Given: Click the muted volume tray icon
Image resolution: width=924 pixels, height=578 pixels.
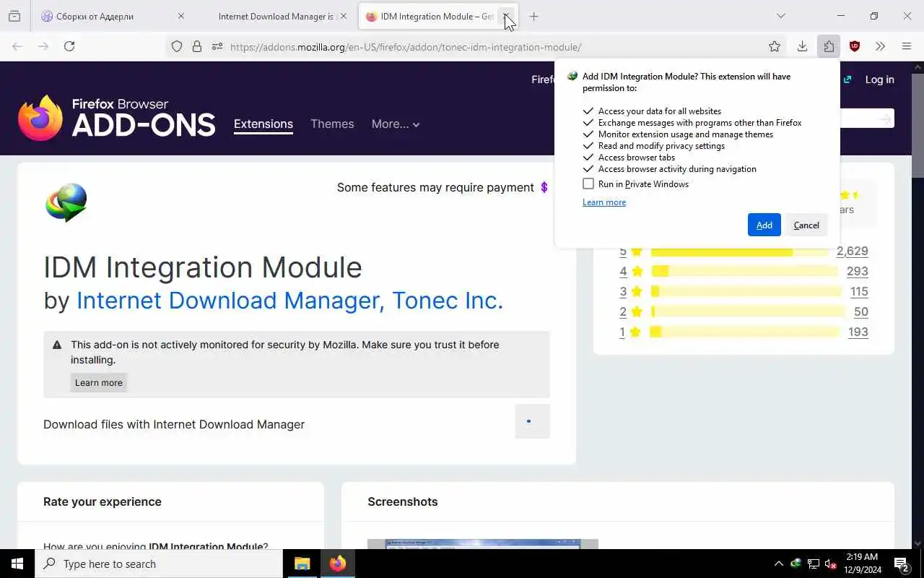Looking at the screenshot, I should [x=830, y=564].
